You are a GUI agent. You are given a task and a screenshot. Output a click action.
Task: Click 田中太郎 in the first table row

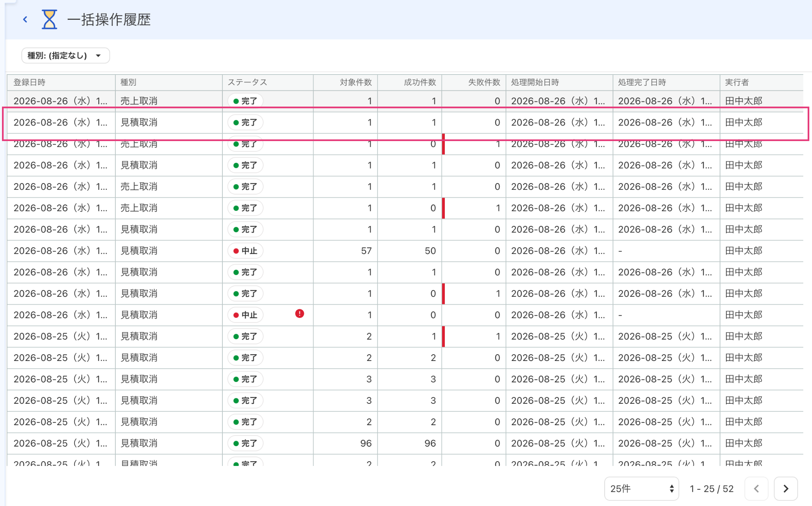coord(744,101)
